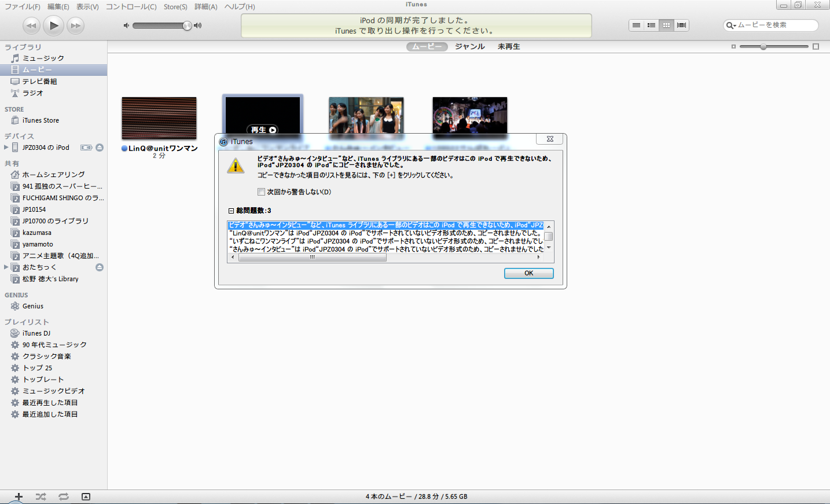Toggle repeat playback
This screenshot has height=504, width=830.
point(64,496)
